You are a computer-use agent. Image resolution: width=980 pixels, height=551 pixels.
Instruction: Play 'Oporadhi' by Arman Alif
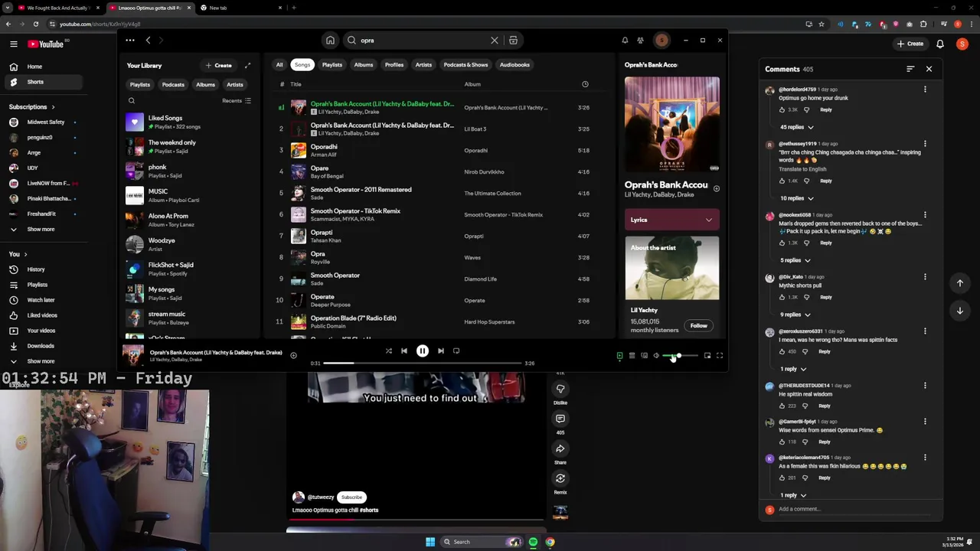click(x=440, y=151)
